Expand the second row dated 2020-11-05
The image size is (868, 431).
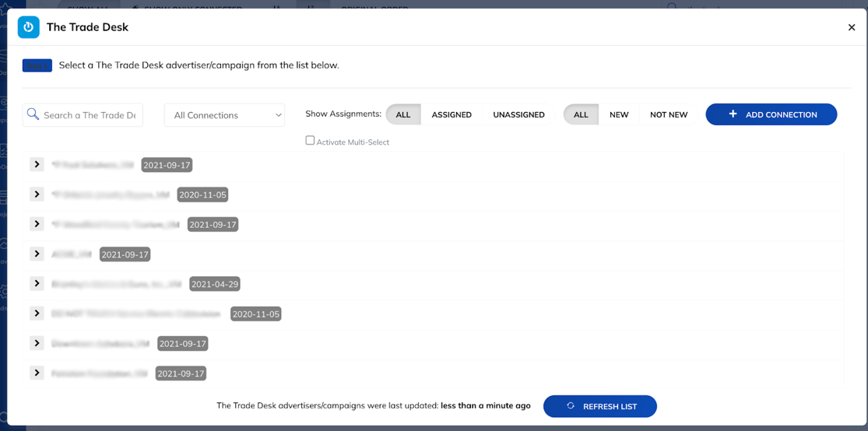tap(37, 194)
